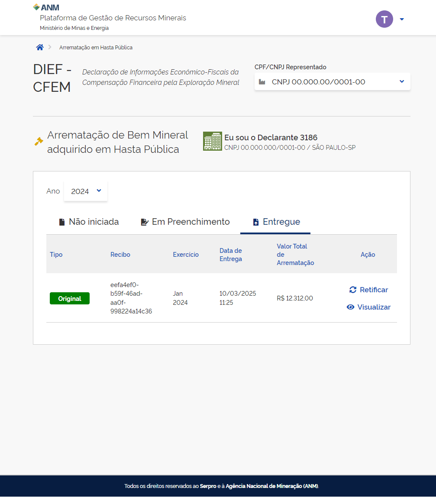Click the purple user avatar T
The width and height of the screenshot is (436, 504).
[x=384, y=19]
